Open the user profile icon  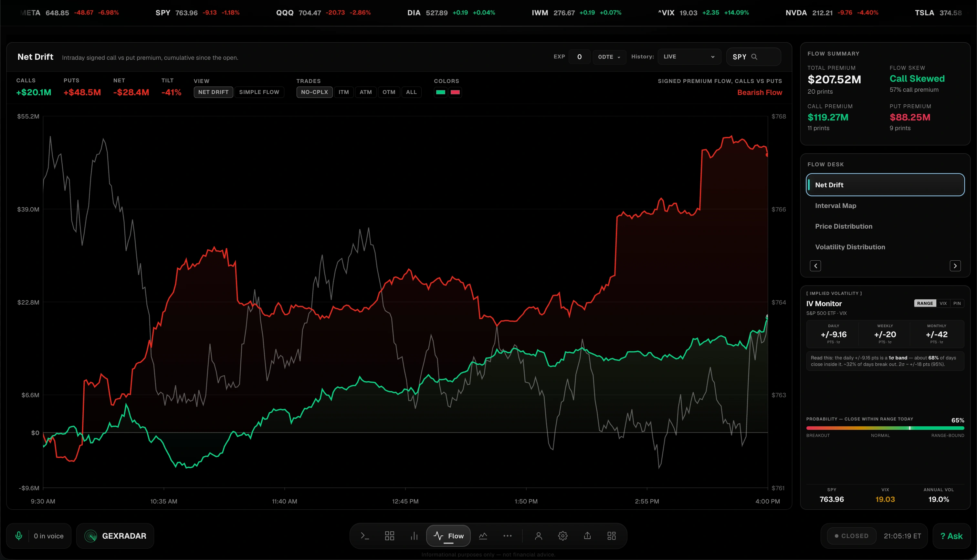[x=539, y=536]
